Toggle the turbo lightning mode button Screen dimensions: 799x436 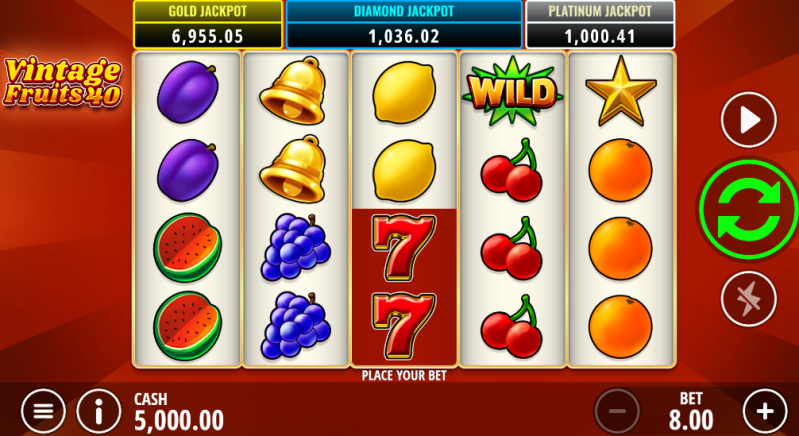[749, 299]
